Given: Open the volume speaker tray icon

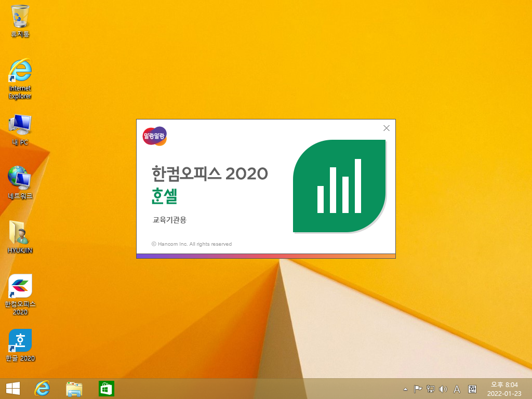Looking at the screenshot, I should (443, 389).
